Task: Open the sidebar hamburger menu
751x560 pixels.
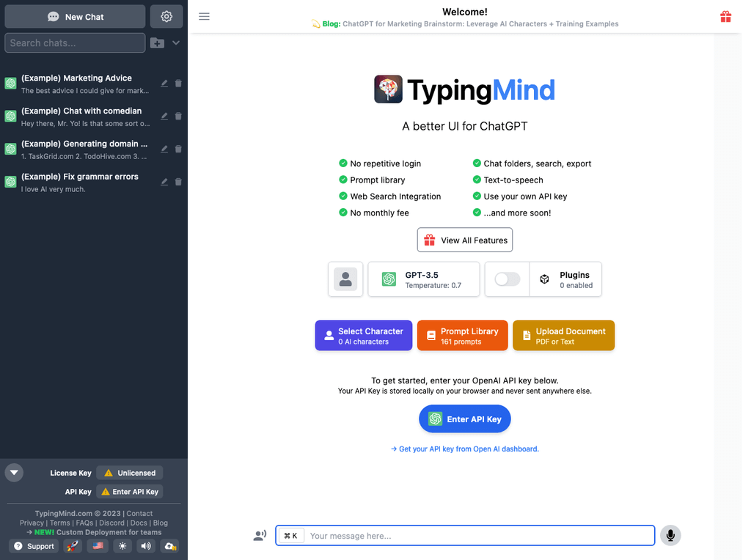Action: pos(204,16)
